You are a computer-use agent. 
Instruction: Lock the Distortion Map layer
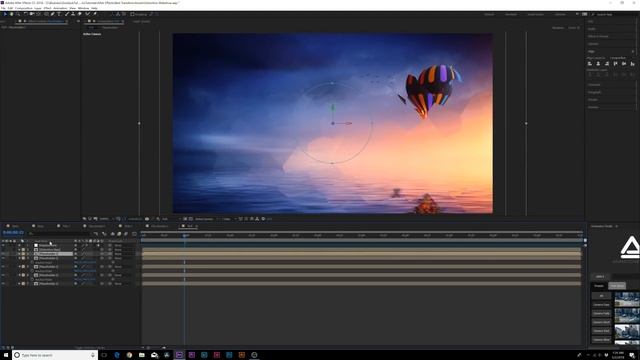[x=14, y=249]
